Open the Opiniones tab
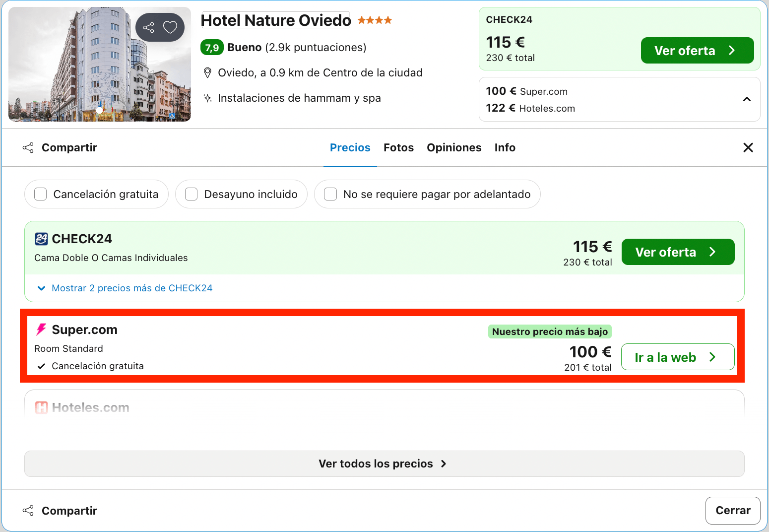Screen dimensions: 769x532 coord(454,147)
